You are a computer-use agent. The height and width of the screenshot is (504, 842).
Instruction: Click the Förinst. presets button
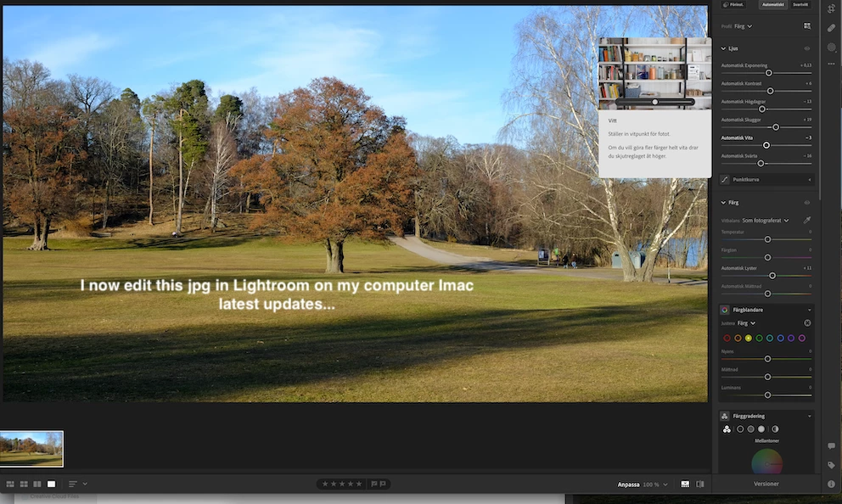733,4
